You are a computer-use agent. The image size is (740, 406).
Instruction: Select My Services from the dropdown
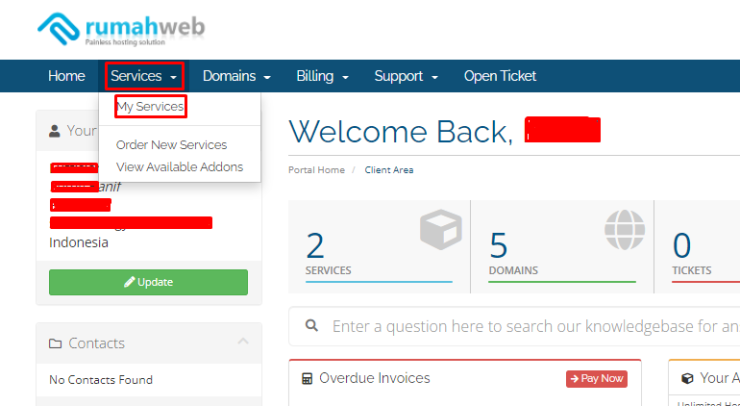click(151, 107)
